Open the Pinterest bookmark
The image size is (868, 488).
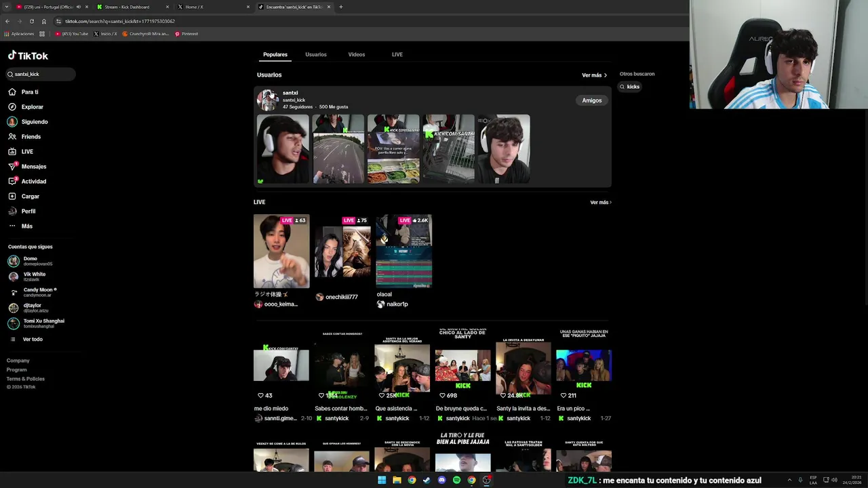(186, 34)
